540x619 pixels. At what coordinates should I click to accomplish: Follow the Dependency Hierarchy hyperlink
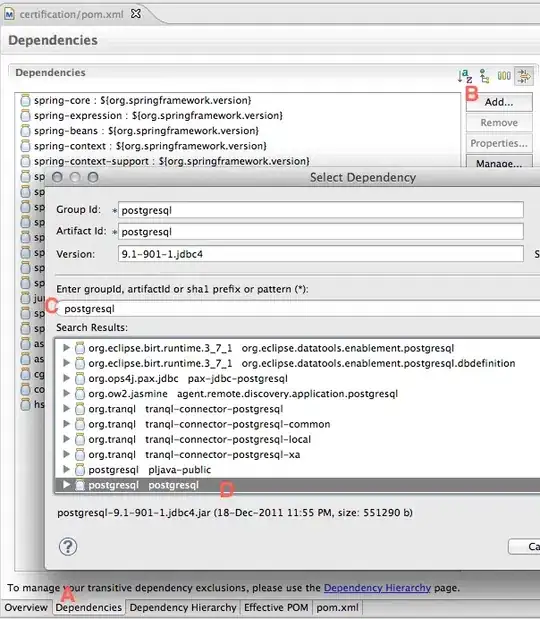tap(377, 588)
